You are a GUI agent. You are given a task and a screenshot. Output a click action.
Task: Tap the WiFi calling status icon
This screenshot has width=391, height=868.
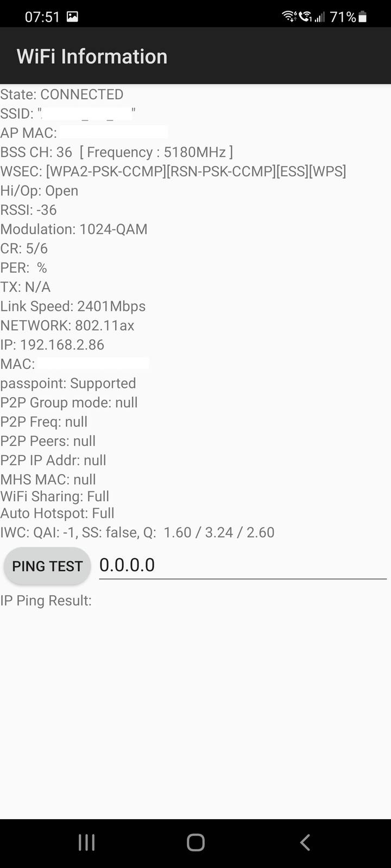point(305,17)
